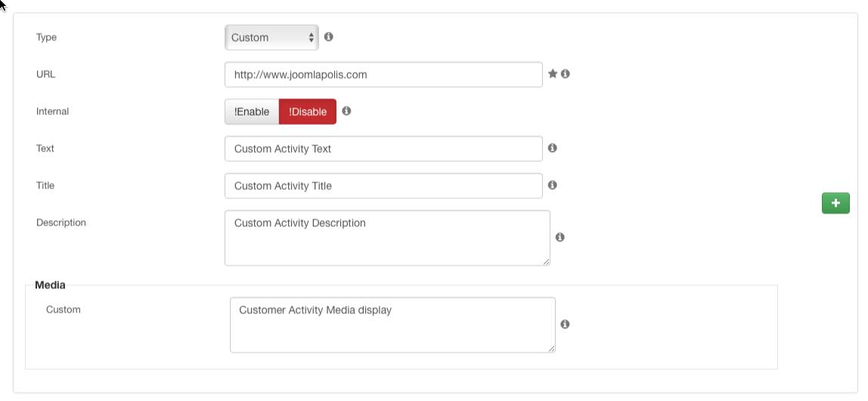This screenshot has height=401, width=868.
Task: Click the URL field containing joomlapolis.com
Action: pos(383,74)
